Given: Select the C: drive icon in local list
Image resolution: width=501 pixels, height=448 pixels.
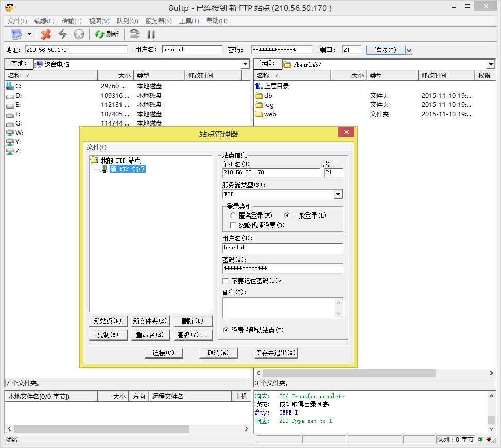Looking at the screenshot, I should coord(10,86).
